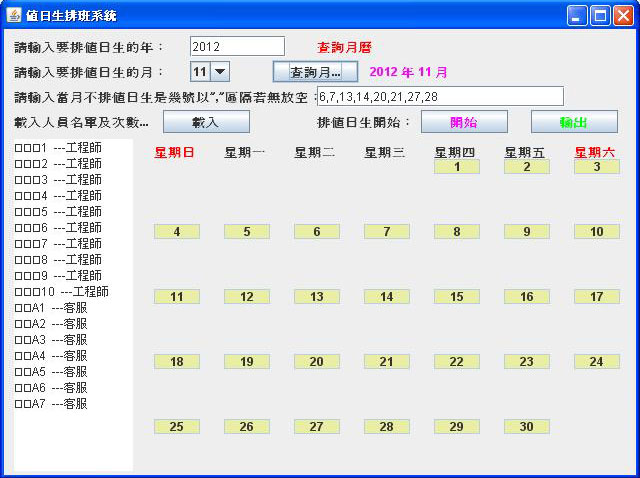
Task: Click the red 查詢月曆 label
Action: (344, 47)
